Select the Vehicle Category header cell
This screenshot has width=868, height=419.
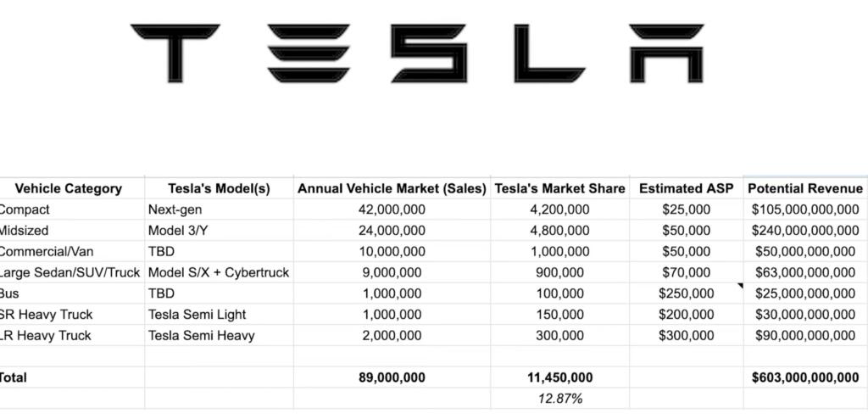tap(69, 188)
